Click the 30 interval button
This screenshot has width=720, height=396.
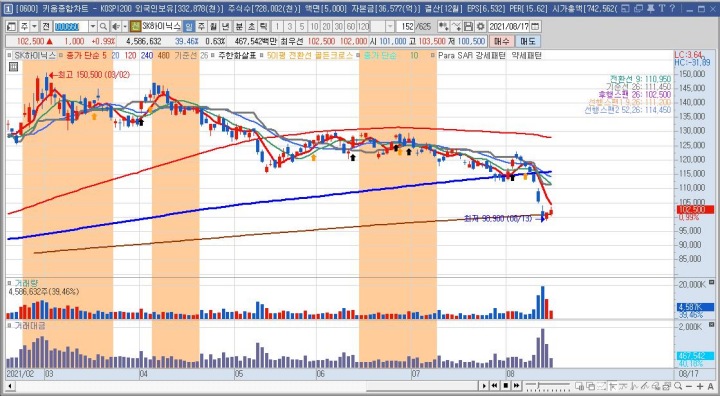pyautogui.click(x=339, y=27)
